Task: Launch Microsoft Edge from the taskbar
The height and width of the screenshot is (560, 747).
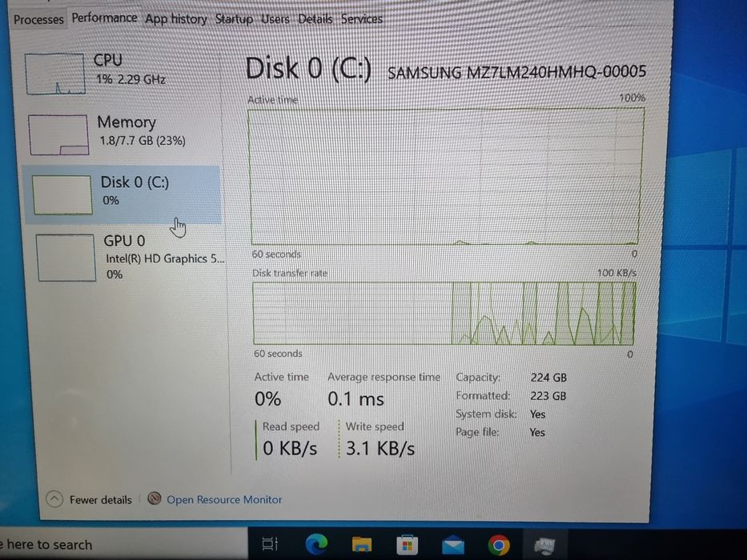Action: (x=317, y=544)
